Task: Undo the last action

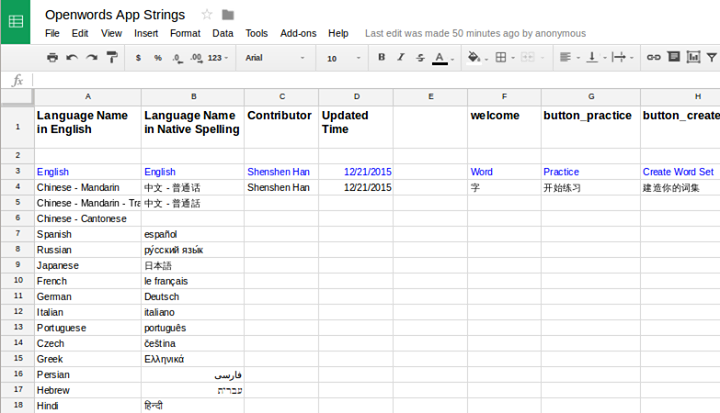Action: click(72, 57)
